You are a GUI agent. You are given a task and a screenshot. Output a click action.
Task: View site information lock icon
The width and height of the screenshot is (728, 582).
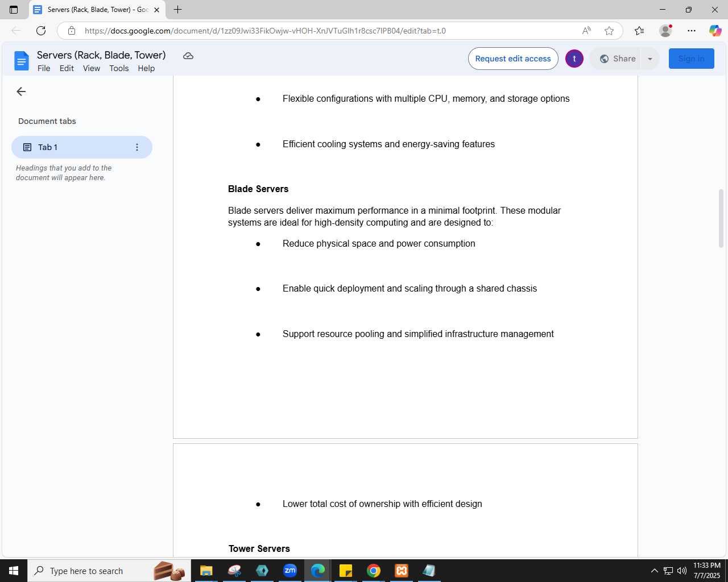72,31
